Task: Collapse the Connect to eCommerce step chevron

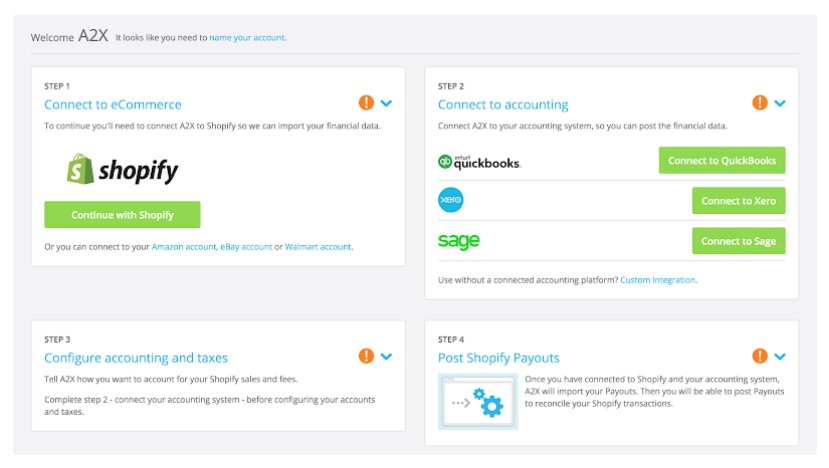Action: (x=387, y=103)
